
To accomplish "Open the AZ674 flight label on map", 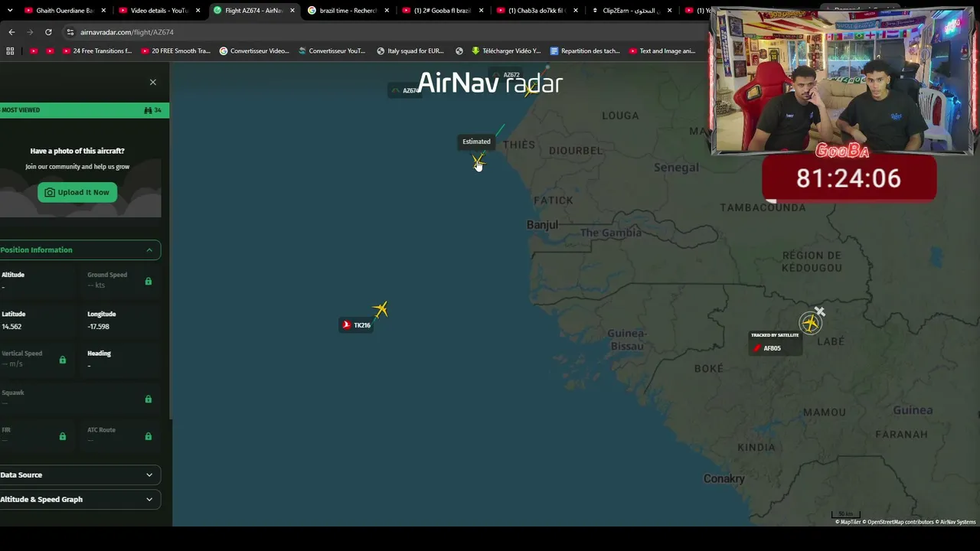I will 406,90.
